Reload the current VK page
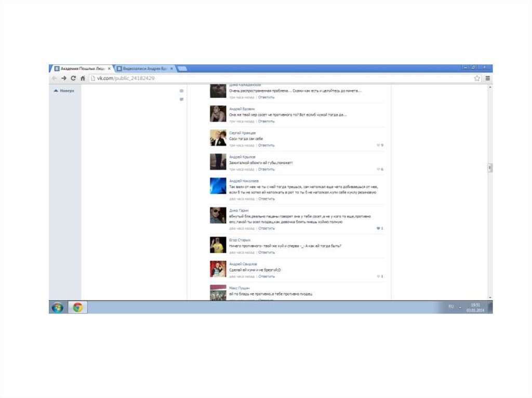This screenshot has height=398, width=532. (73, 78)
